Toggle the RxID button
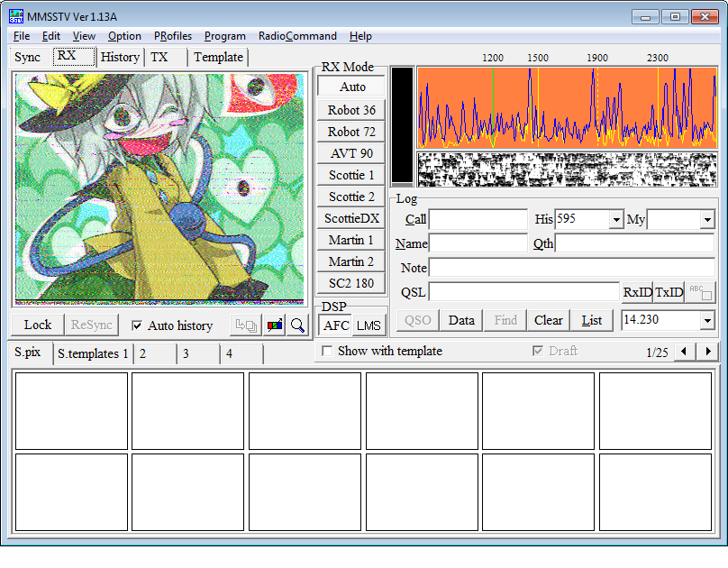Viewport: 728px width, 568px height. [638, 293]
